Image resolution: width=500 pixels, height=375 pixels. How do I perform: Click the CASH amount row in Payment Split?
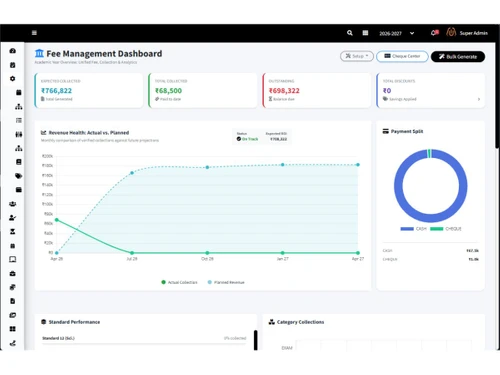431,250
